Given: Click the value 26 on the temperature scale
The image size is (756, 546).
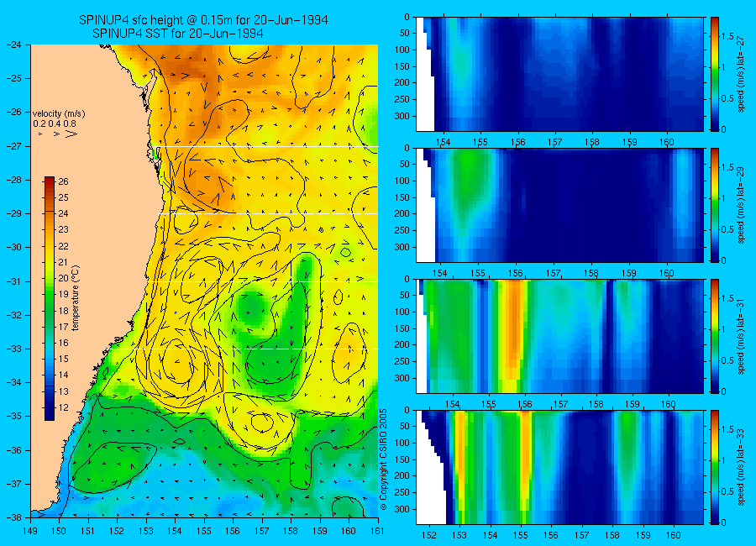Looking at the screenshot, I should [x=63, y=181].
